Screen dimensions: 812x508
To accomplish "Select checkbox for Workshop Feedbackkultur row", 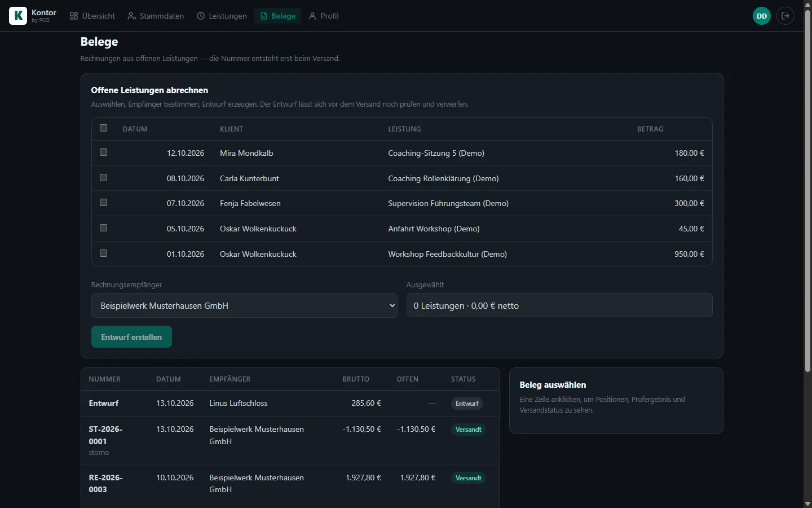I will (x=103, y=253).
